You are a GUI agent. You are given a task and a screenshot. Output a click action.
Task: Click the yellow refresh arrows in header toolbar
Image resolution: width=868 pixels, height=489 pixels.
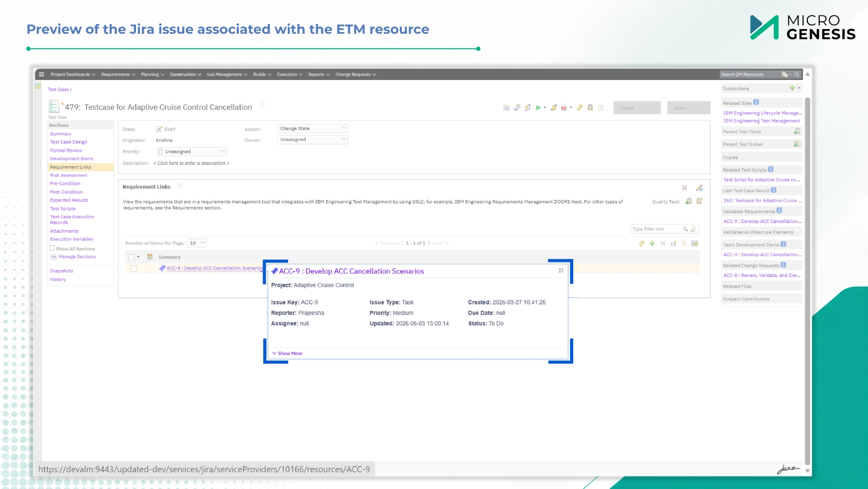579,108
